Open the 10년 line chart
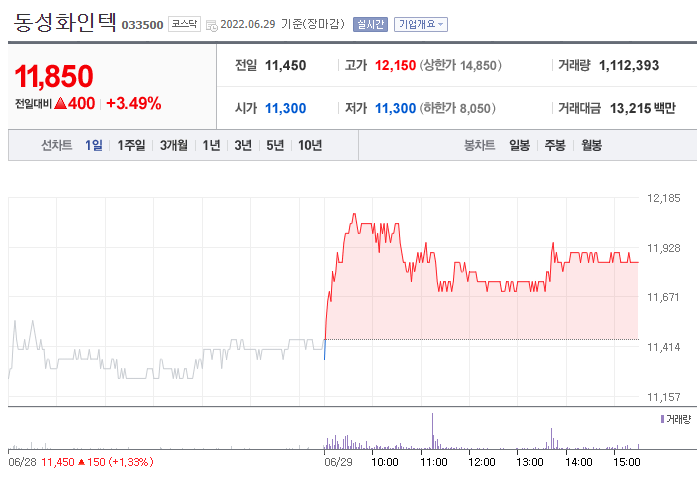The width and height of the screenshot is (697, 482). [310, 145]
